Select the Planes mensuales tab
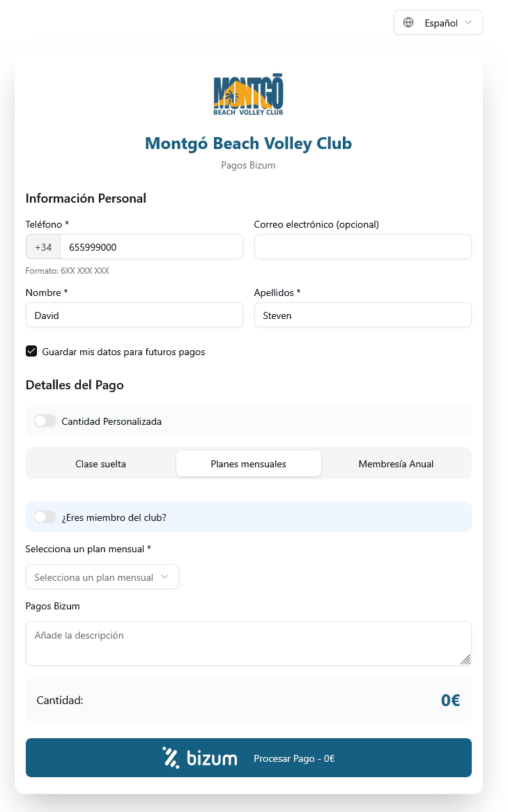 pos(249,464)
